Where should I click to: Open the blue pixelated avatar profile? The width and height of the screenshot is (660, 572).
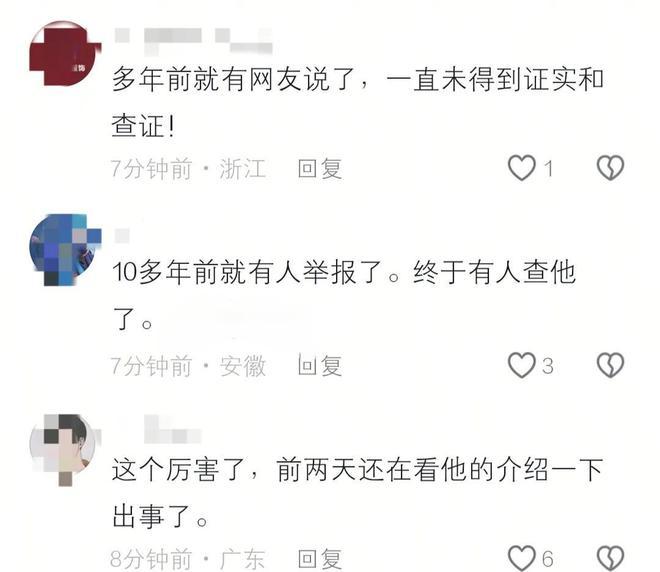(x=64, y=250)
